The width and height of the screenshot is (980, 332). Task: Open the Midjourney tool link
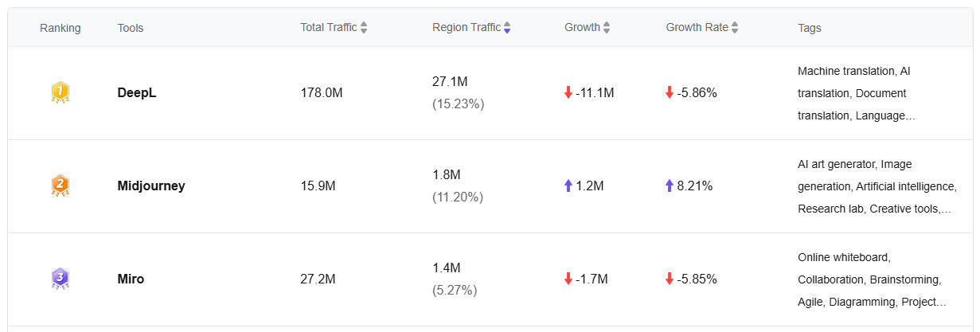pos(151,186)
